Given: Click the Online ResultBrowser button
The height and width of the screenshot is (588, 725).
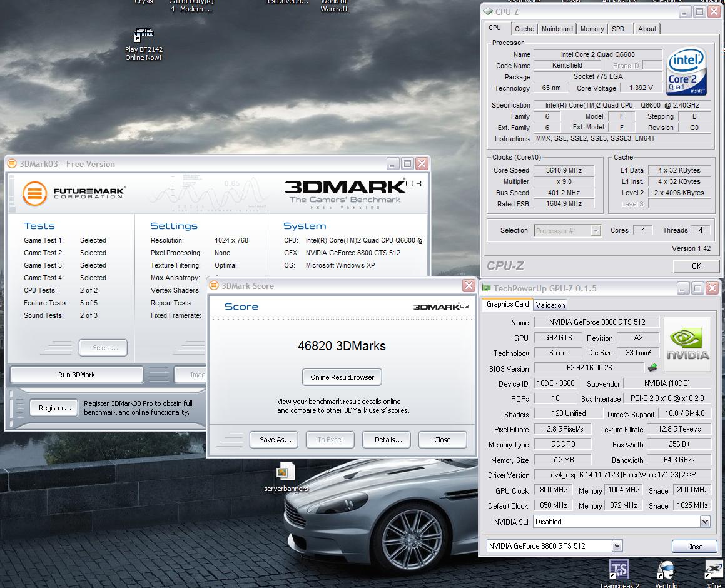Looking at the screenshot, I should tap(342, 377).
